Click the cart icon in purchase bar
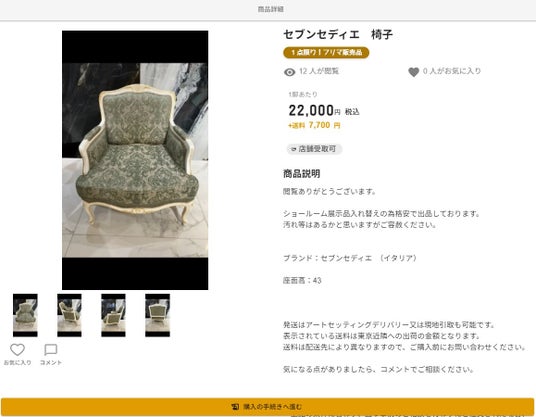536x417 pixels. point(235,407)
